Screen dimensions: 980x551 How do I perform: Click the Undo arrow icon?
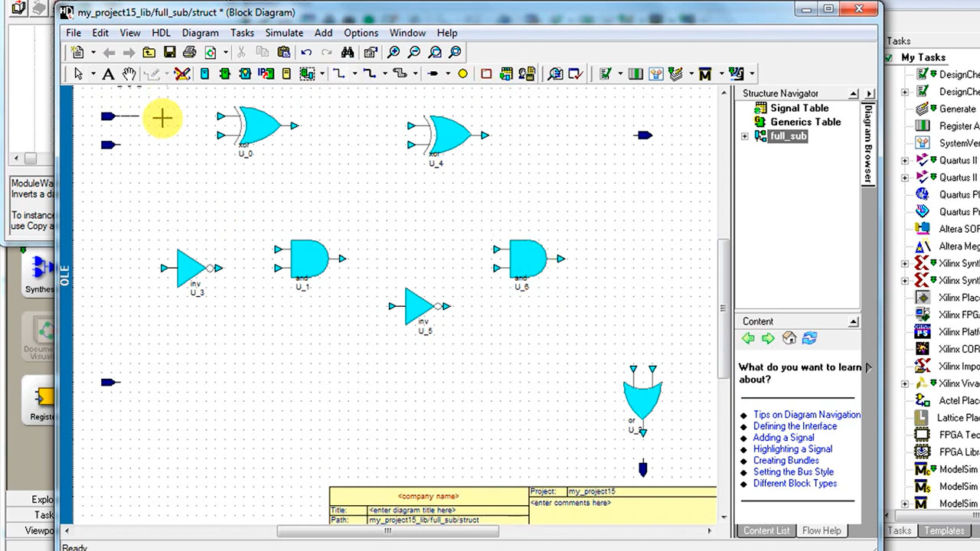pyautogui.click(x=306, y=53)
